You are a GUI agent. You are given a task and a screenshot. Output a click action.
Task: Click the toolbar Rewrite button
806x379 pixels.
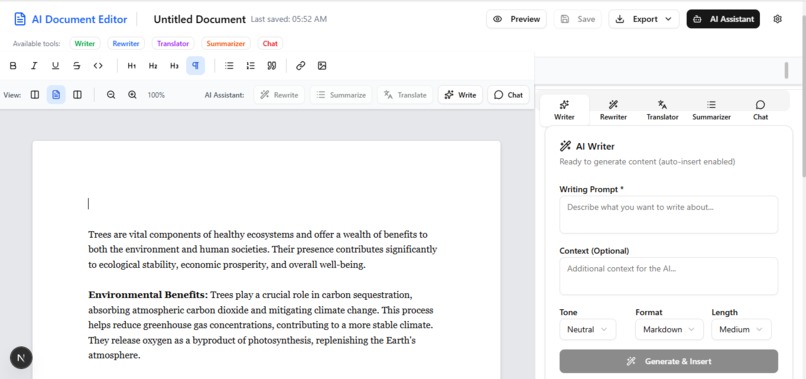pyautogui.click(x=279, y=95)
